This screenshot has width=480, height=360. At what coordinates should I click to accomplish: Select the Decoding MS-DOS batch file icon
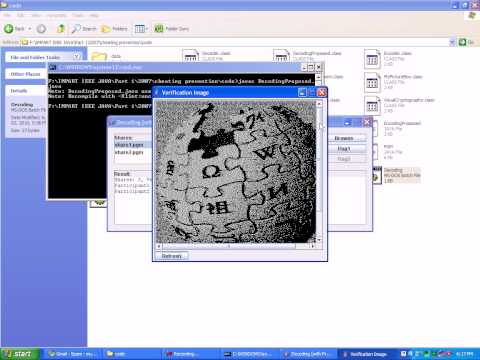click(377, 175)
